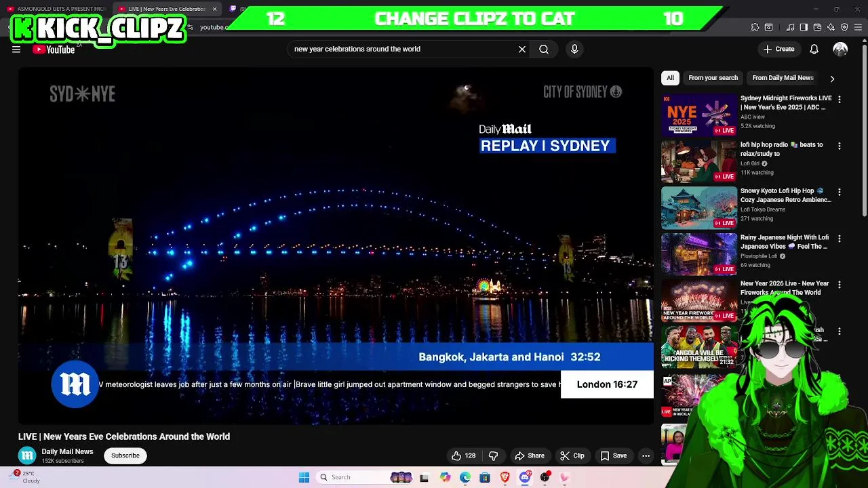Viewport: 868px width, 488px height.
Task: Open options for lofi hip hop radio video
Action: point(840,146)
